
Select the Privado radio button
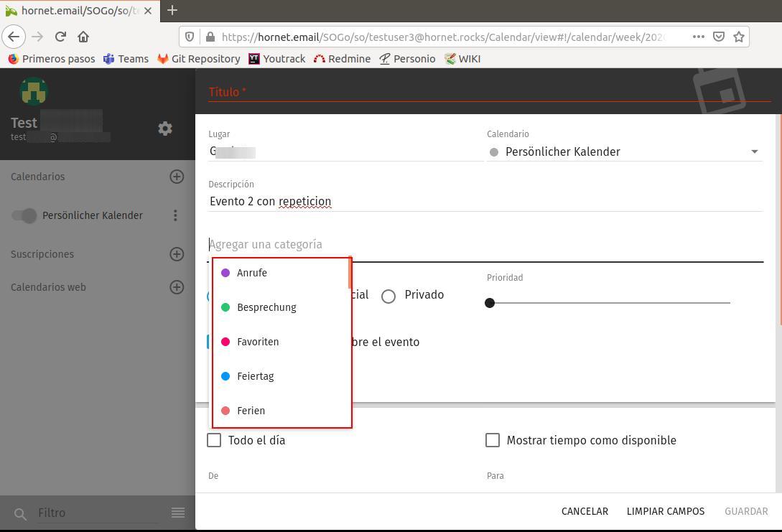[x=388, y=296]
